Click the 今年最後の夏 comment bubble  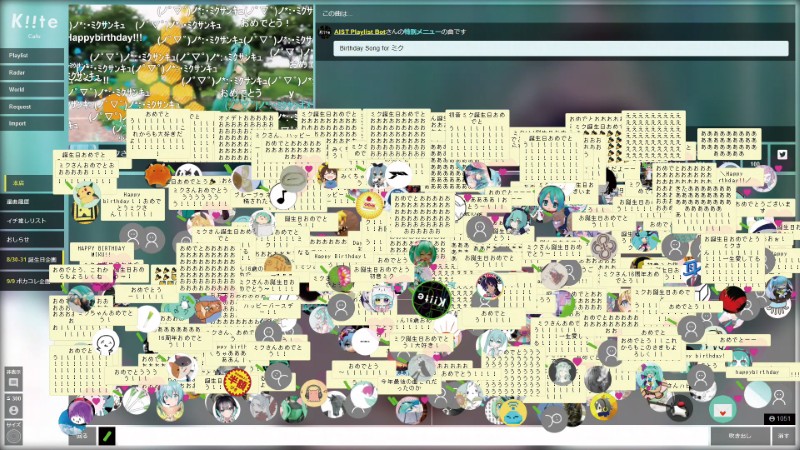click(408, 385)
